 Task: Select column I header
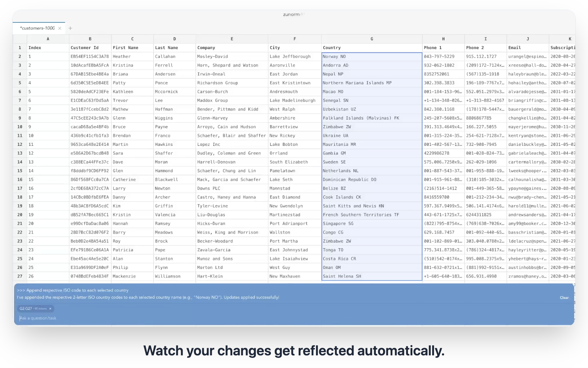click(x=486, y=39)
